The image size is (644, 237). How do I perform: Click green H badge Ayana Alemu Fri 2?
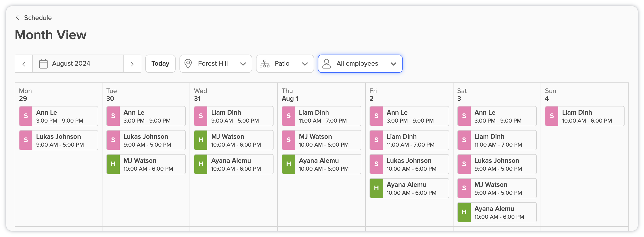pos(376,188)
